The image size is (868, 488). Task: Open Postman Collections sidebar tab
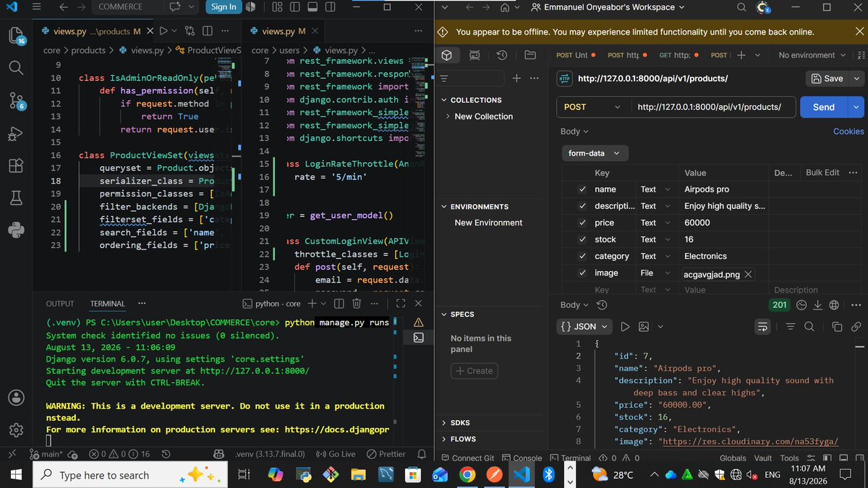[x=447, y=55]
